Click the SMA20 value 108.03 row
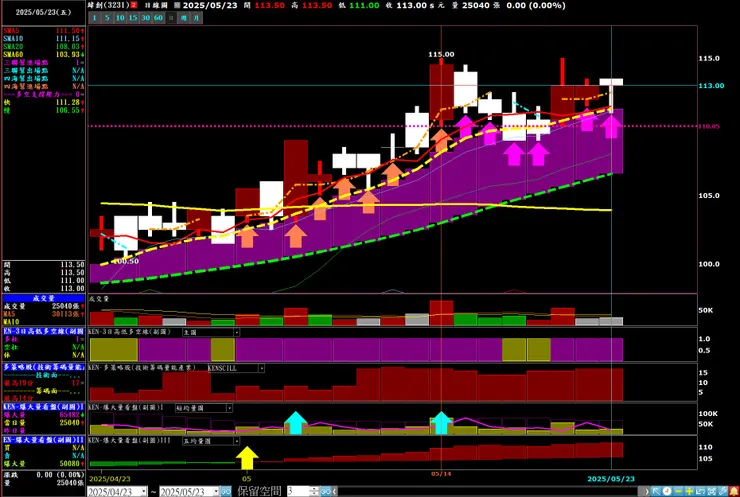 (x=43, y=47)
